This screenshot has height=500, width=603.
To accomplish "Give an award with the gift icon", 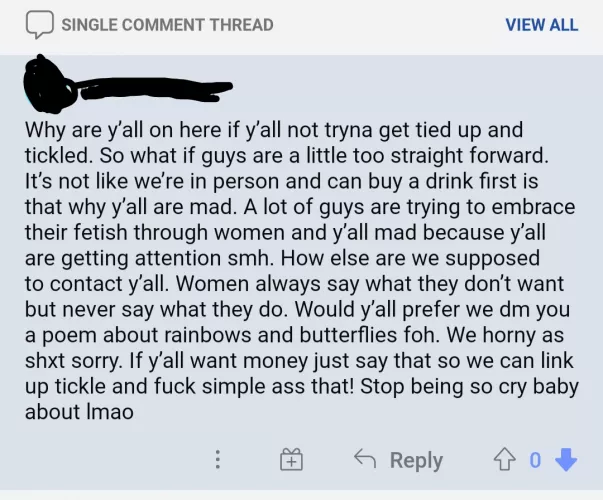I will click(291, 460).
